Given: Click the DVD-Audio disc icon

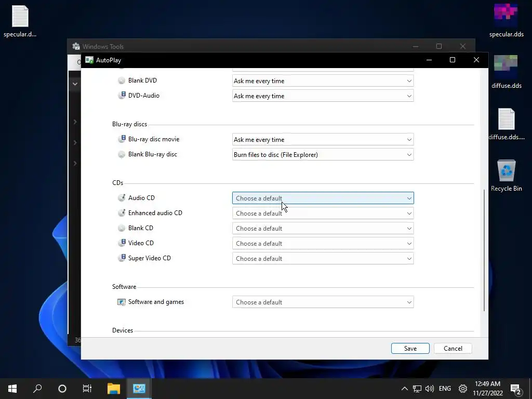Looking at the screenshot, I should click(122, 96).
